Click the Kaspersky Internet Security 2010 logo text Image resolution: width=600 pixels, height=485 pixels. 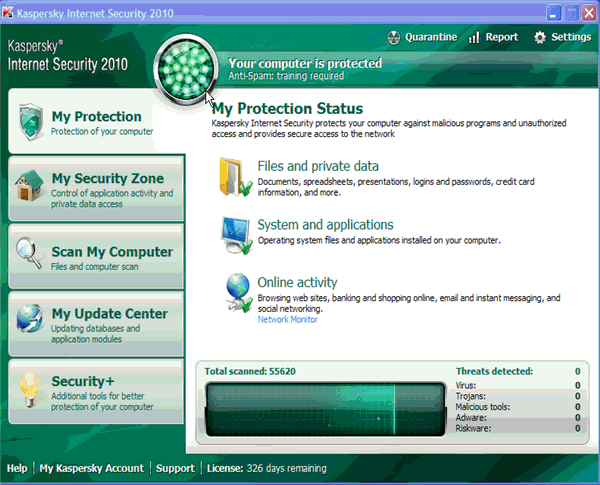point(68,56)
